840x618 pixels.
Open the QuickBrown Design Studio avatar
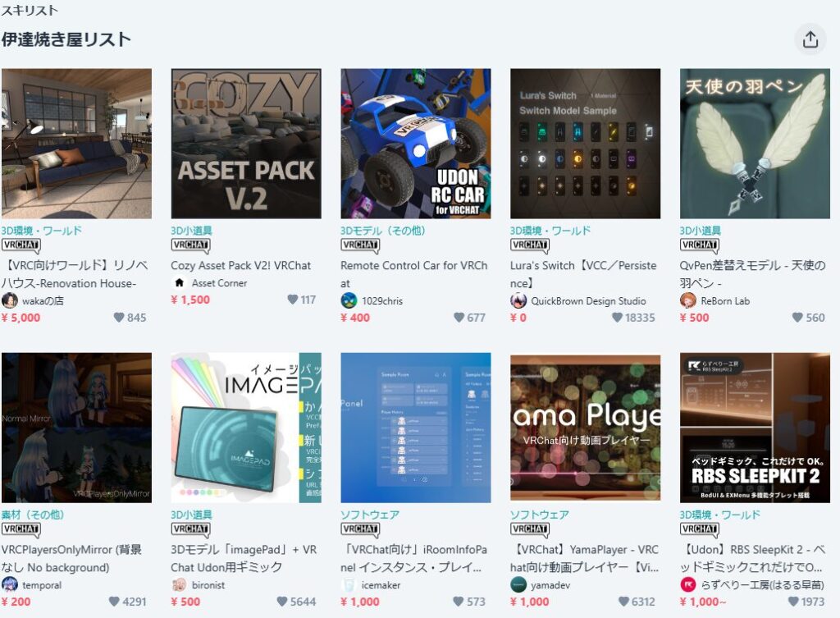(518, 300)
